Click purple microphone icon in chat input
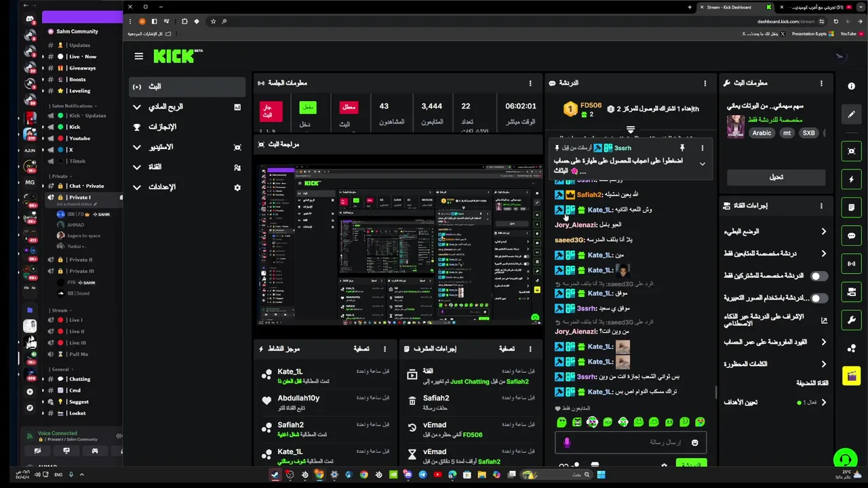Viewport: 868px width, 488px height. (567, 443)
